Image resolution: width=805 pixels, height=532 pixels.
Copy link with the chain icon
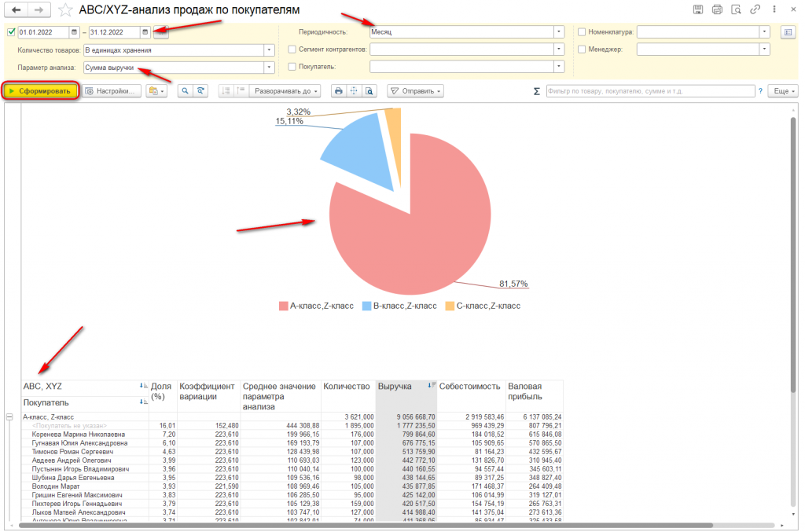coord(755,9)
